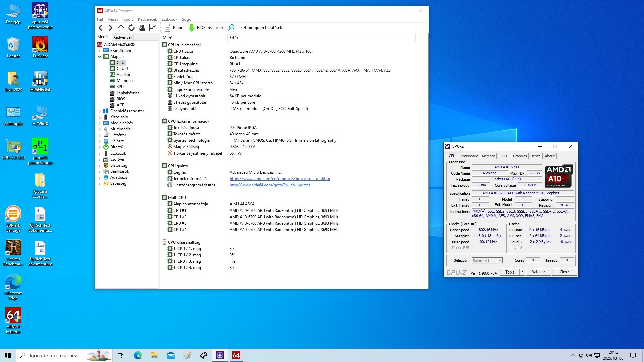
Task: Open the aida64.com drvupdates link
Action: click(x=270, y=185)
